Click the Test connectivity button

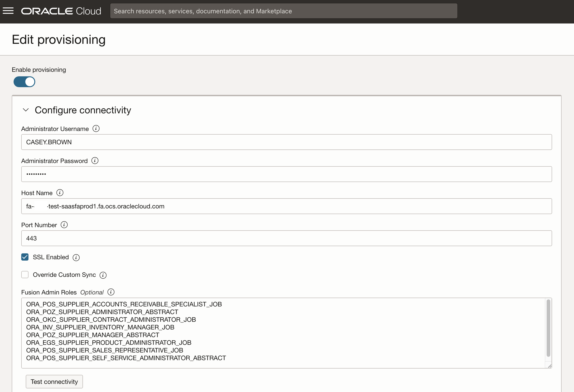click(54, 381)
